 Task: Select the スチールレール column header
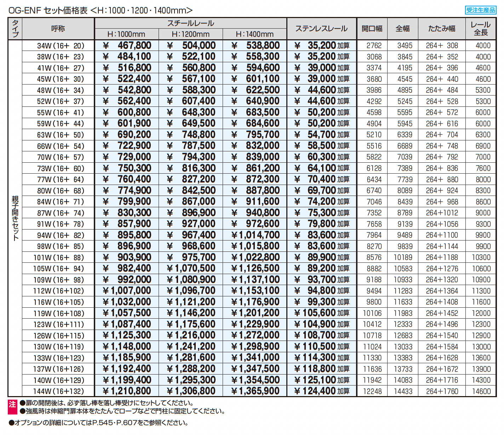pos(190,23)
